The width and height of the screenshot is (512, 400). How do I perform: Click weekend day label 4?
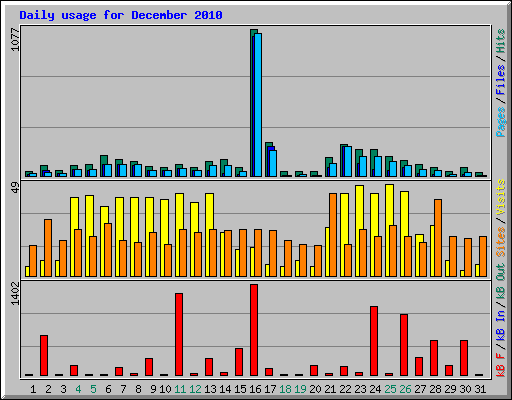click(78, 389)
